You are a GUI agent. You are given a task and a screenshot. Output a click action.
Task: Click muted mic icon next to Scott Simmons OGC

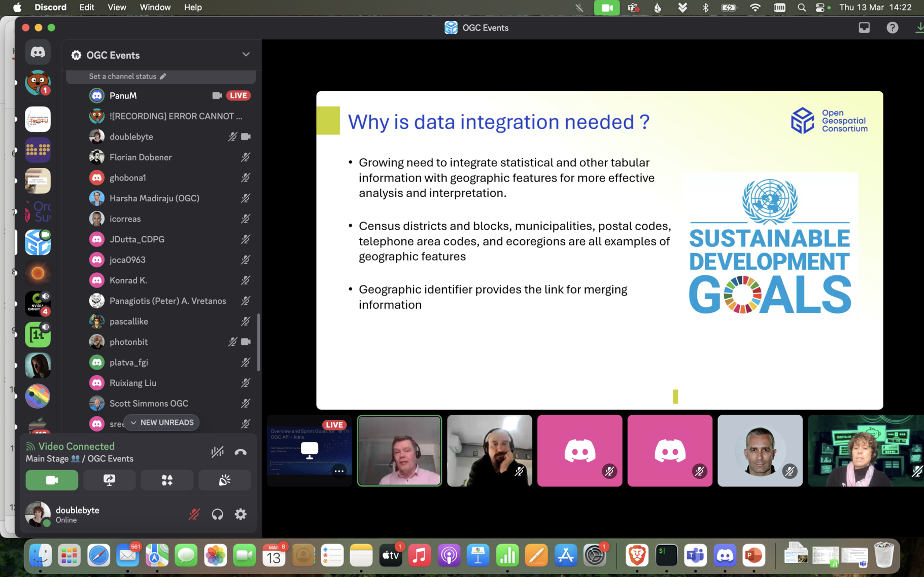(x=246, y=404)
